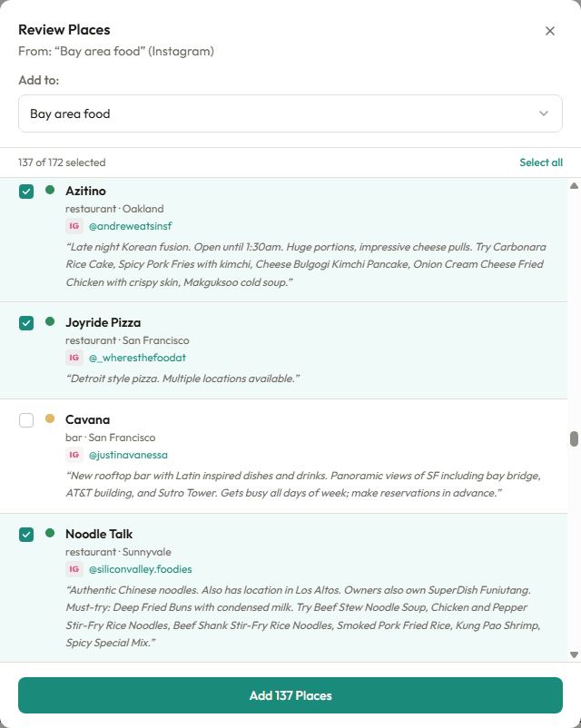The height and width of the screenshot is (728, 581).
Task: Click the "Select all" link
Action: point(541,162)
